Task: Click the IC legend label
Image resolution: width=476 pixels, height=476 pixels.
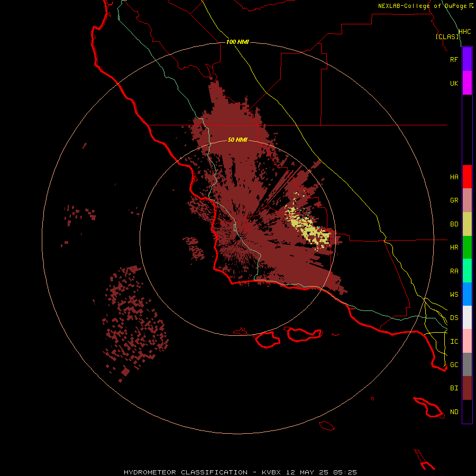Action: [x=454, y=342]
